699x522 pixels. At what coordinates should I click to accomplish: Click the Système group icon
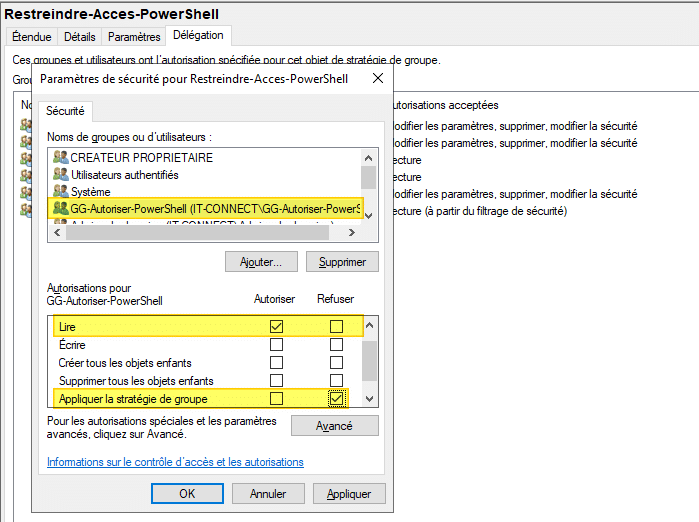click(x=61, y=190)
